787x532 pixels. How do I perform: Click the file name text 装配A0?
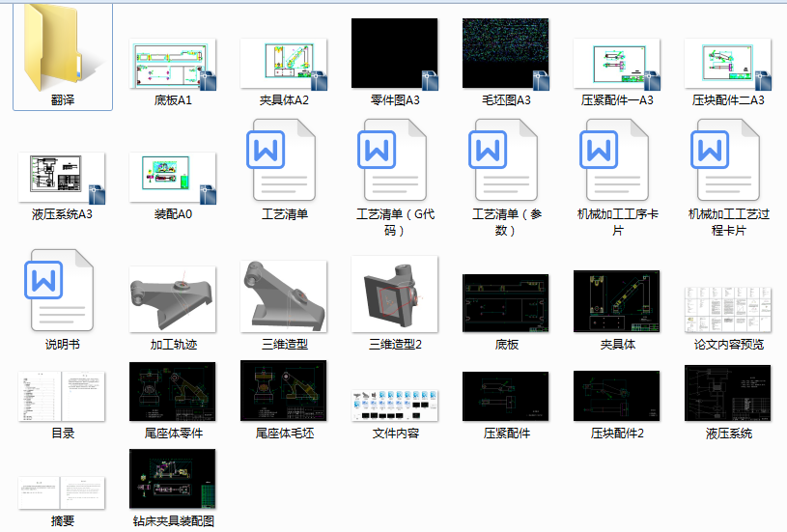pos(173,214)
